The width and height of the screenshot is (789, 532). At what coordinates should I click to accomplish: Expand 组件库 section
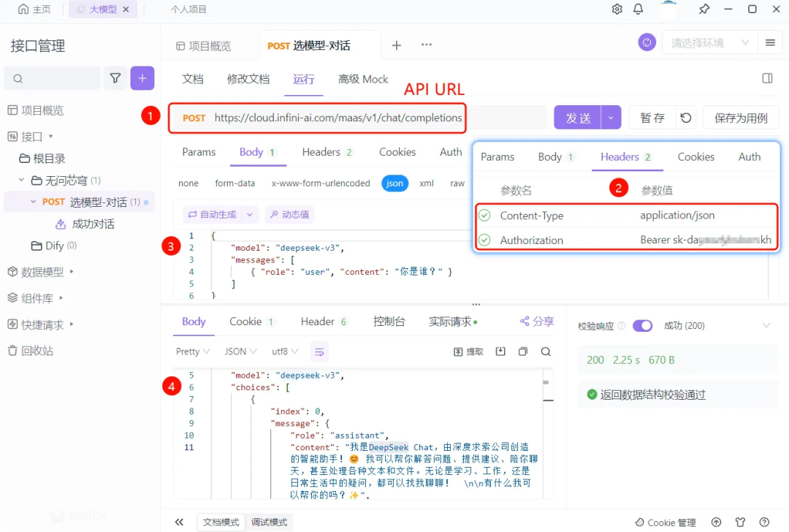click(x=61, y=298)
